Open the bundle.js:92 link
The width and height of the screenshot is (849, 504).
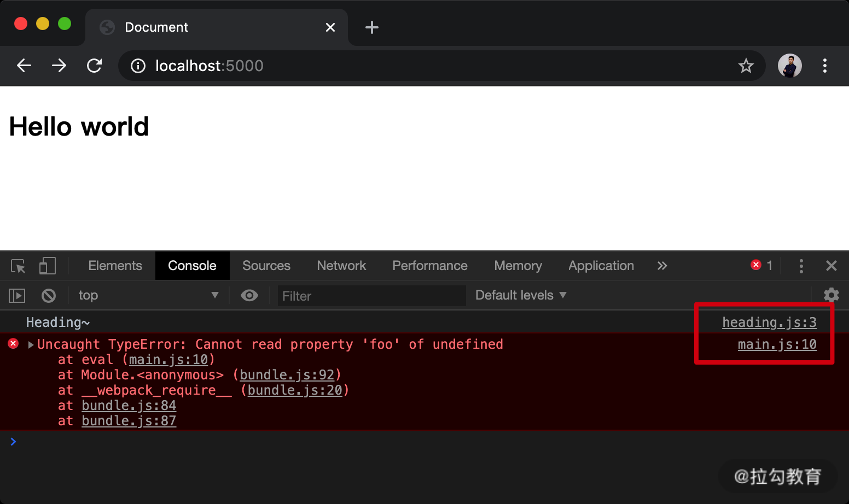287,375
